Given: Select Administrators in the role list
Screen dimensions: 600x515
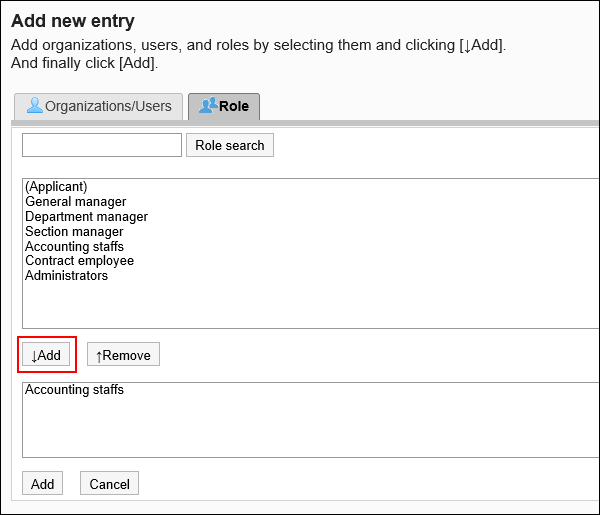Looking at the screenshot, I should pyautogui.click(x=67, y=275).
